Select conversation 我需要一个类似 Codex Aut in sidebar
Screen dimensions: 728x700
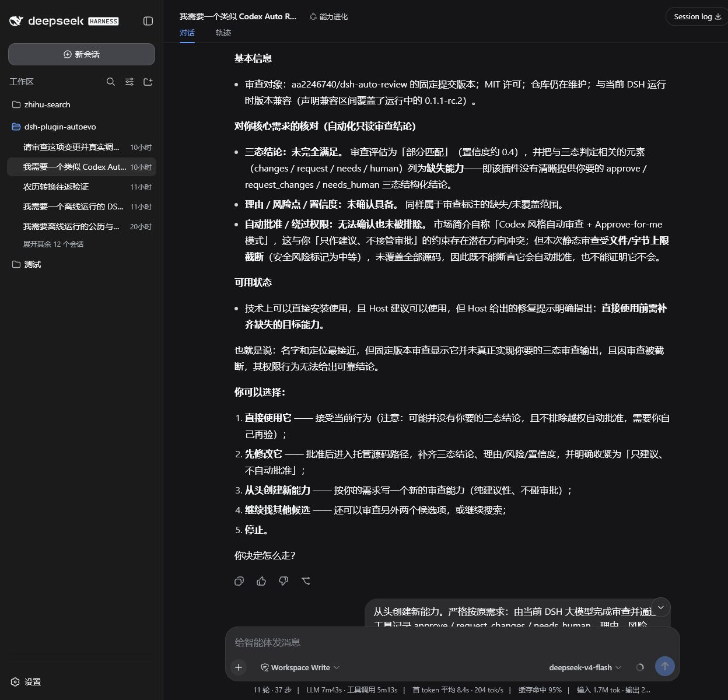82,167
